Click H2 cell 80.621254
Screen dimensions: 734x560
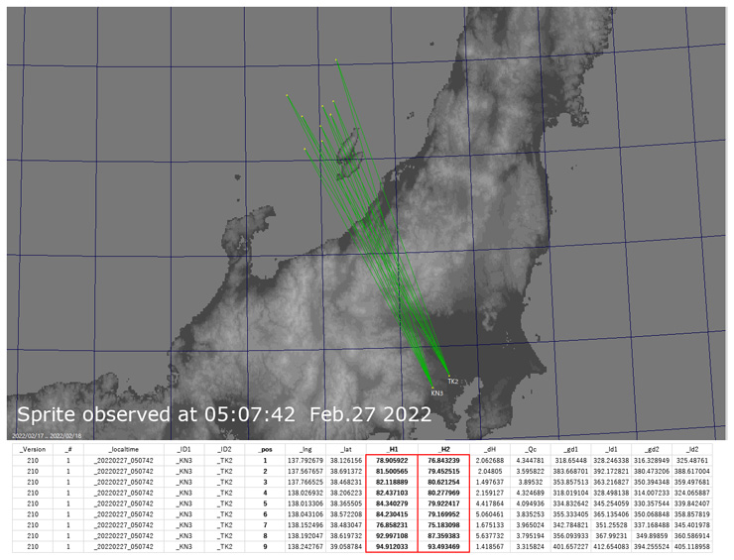click(443, 483)
